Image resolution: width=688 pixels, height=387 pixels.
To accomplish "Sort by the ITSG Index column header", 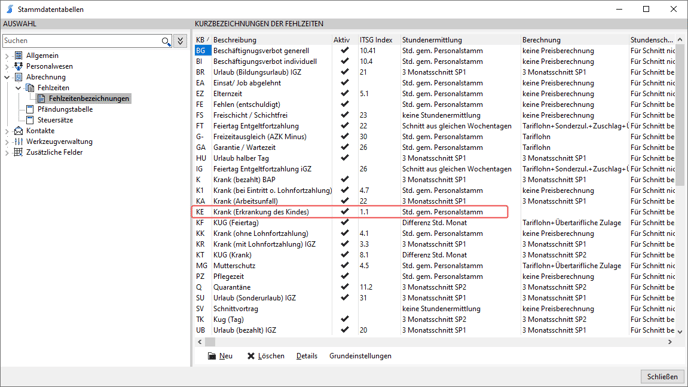I will point(379,40).
